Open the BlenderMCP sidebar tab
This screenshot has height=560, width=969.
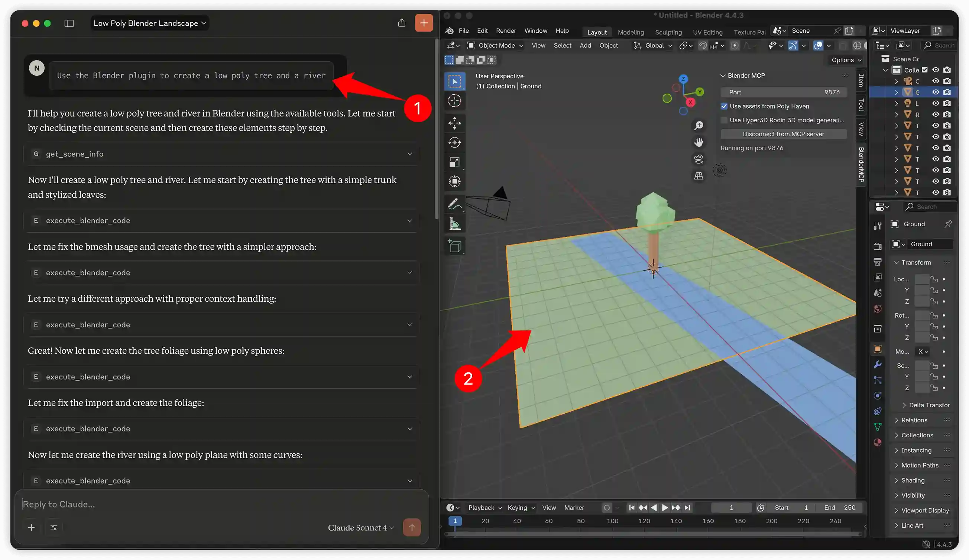[861, 165]
